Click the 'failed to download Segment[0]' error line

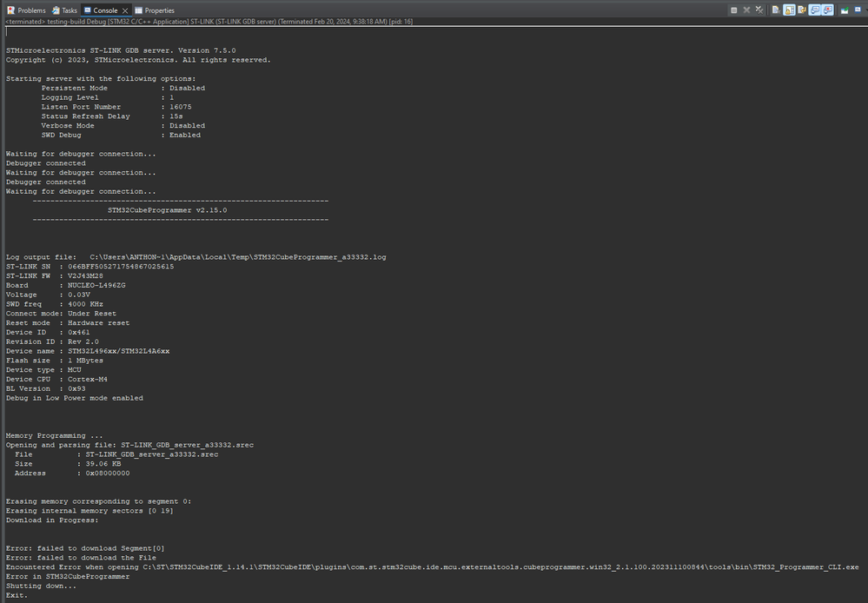point(85,548)
